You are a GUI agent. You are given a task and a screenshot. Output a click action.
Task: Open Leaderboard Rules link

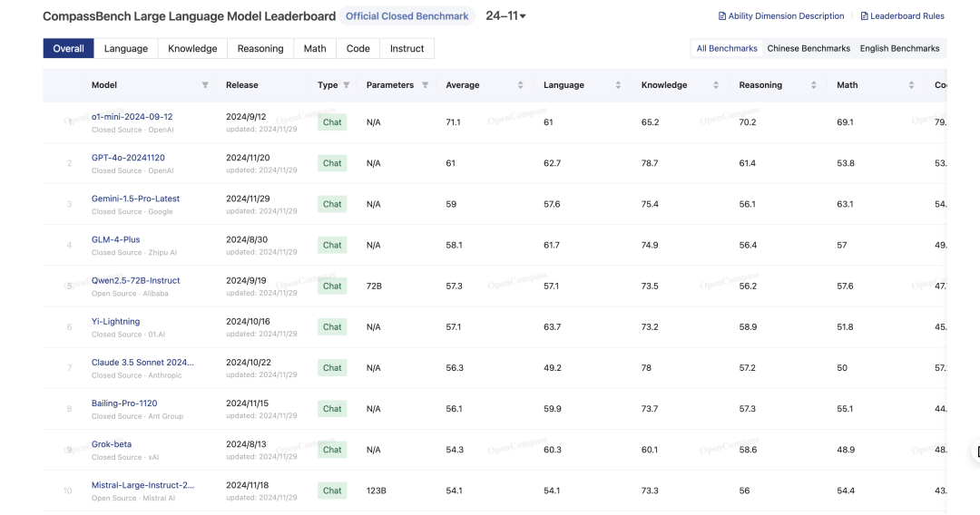903,16
